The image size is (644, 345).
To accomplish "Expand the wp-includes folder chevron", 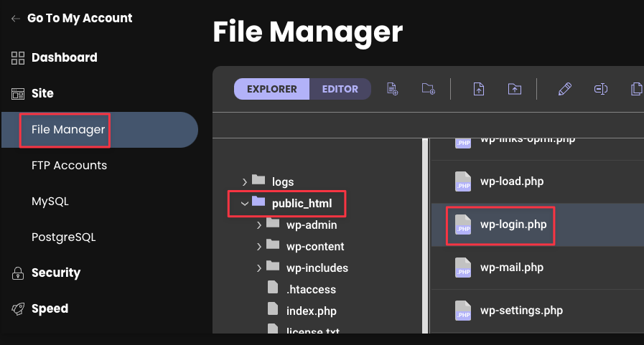I will click(259, 268).
